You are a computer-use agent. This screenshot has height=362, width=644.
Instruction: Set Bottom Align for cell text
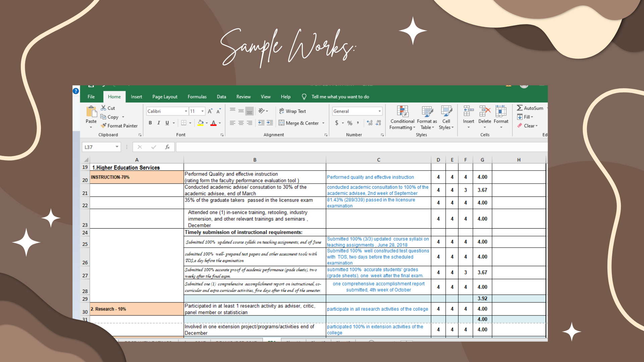(249, 111)
